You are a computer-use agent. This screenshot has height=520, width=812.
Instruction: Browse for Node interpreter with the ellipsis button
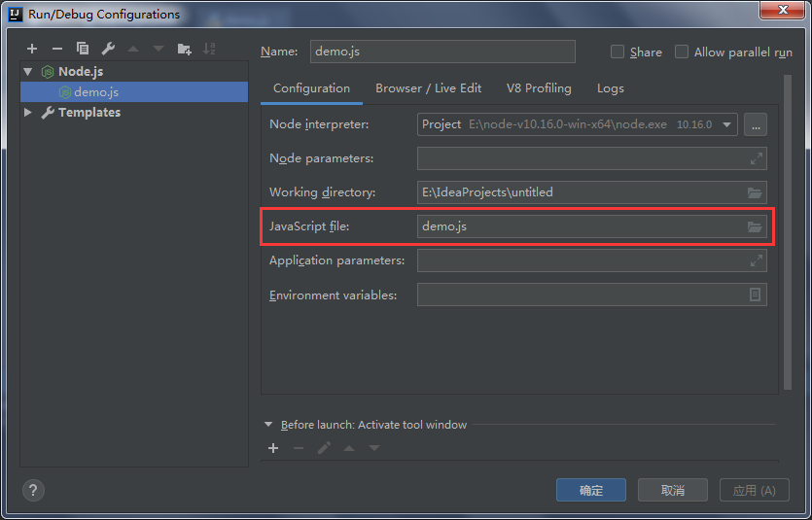point(756,124)
